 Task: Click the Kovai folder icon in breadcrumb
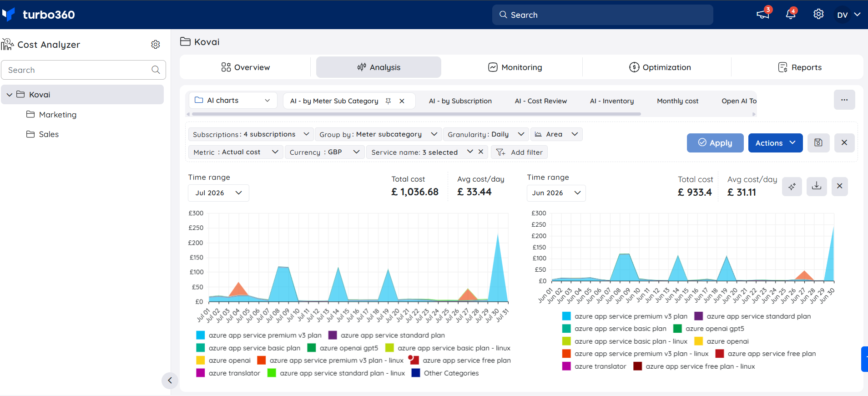point(185,42)
